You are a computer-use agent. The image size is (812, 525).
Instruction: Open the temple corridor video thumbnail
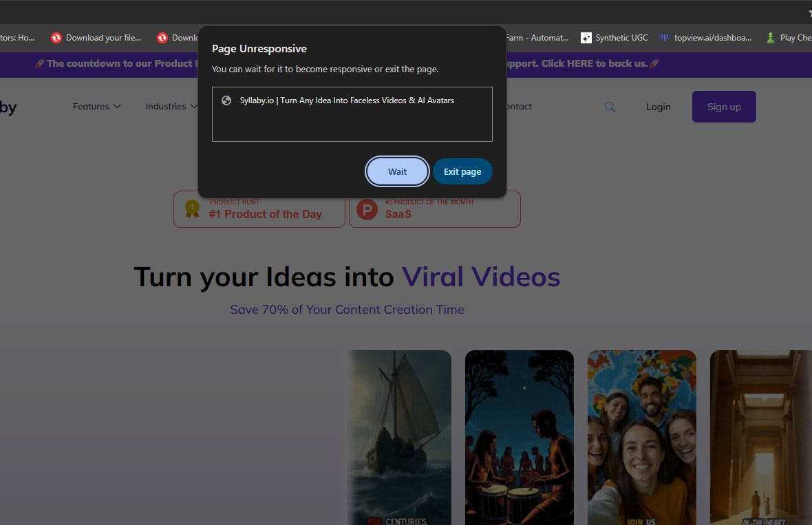coord(760,438)
